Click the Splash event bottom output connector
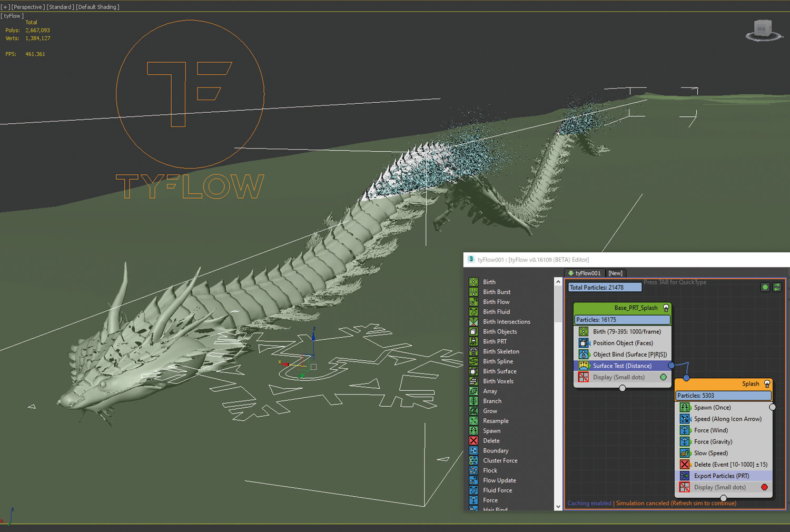790x532 pixels. [724, 498]
